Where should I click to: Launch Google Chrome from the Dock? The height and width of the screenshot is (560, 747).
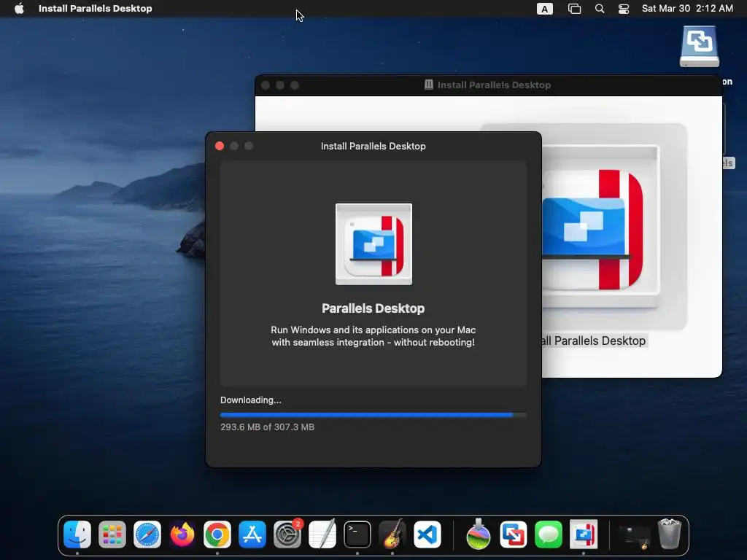tap(217, 534)
